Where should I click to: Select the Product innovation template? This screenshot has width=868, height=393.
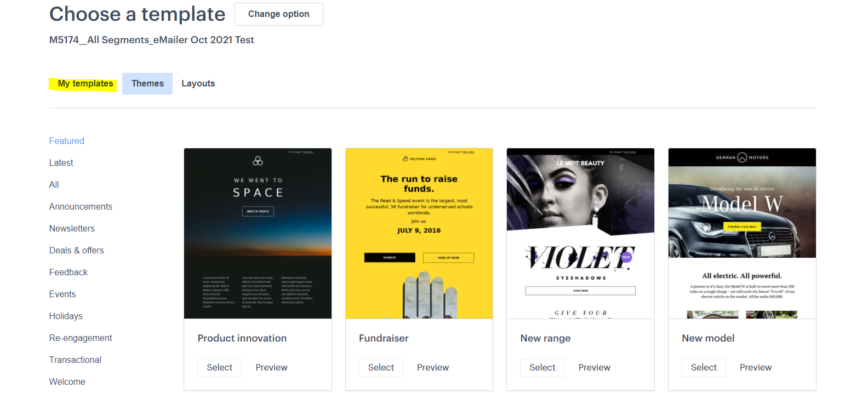220,368
